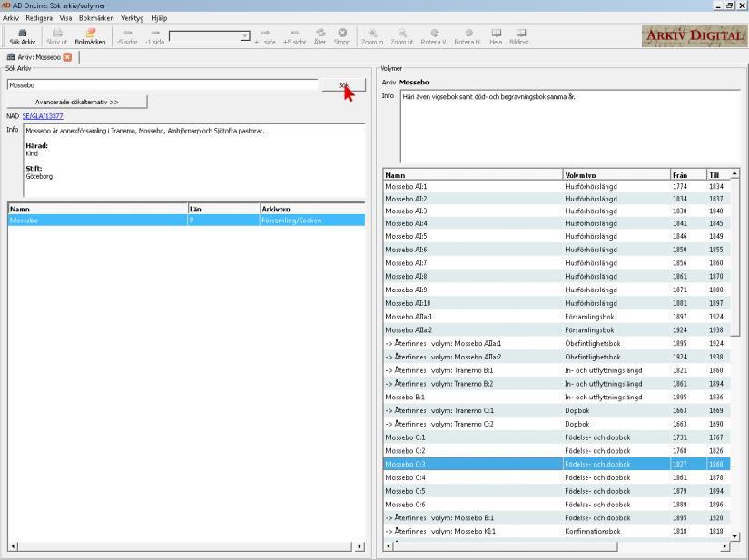Open the Bildinst. image settings icon
The image size is (749, 560).
click(521, 37)
